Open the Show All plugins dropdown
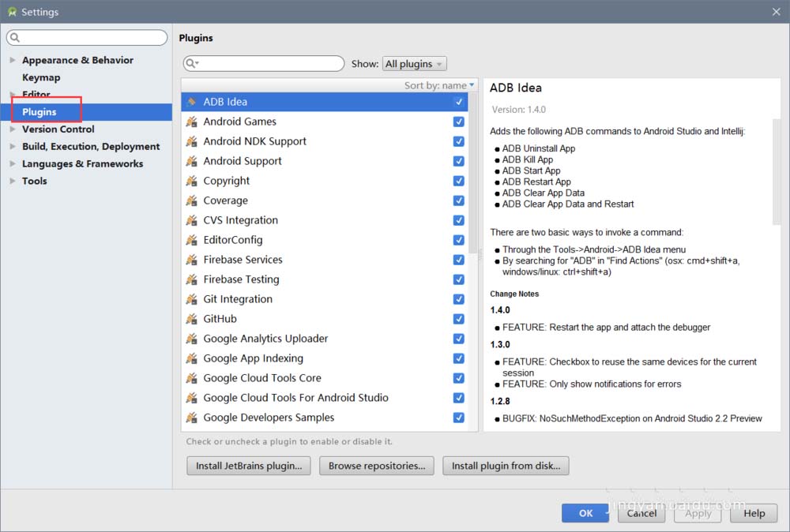This screenshot has width=790, height=532. coord(415,64)
